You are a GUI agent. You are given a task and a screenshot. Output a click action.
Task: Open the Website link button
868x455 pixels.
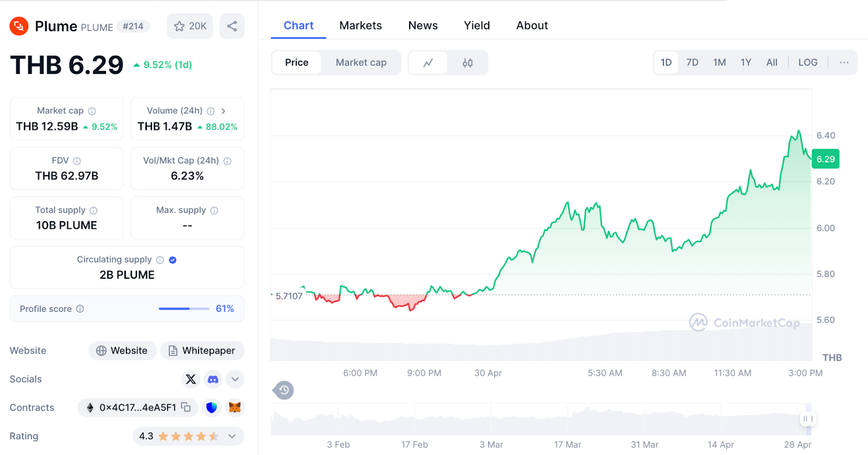(123, 351)
